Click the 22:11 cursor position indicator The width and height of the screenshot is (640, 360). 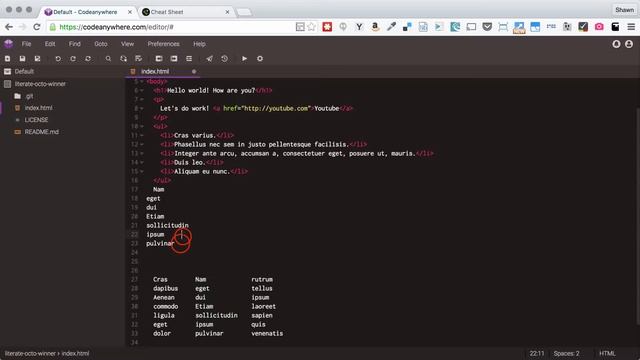click(537, 353)
